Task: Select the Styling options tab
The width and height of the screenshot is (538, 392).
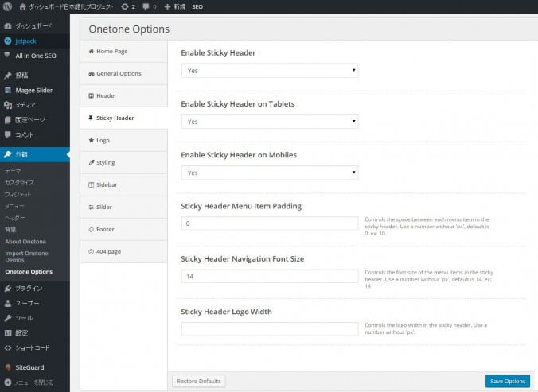Action: pos(105,162)
